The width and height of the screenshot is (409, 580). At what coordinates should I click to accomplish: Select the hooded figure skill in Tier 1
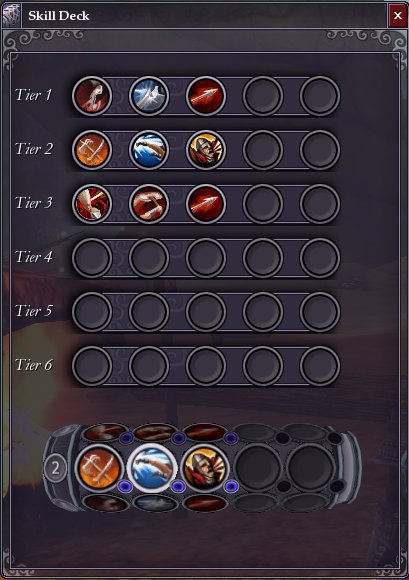pyautogui.click(x=92, y=96)
